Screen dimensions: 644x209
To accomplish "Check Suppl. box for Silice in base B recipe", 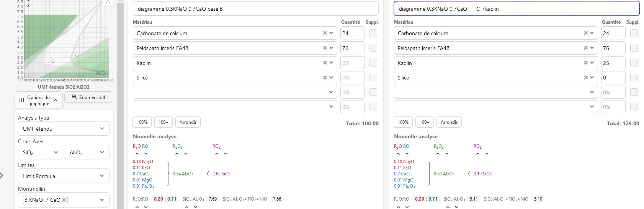I will pyautogui.click(x=373, y=78).
